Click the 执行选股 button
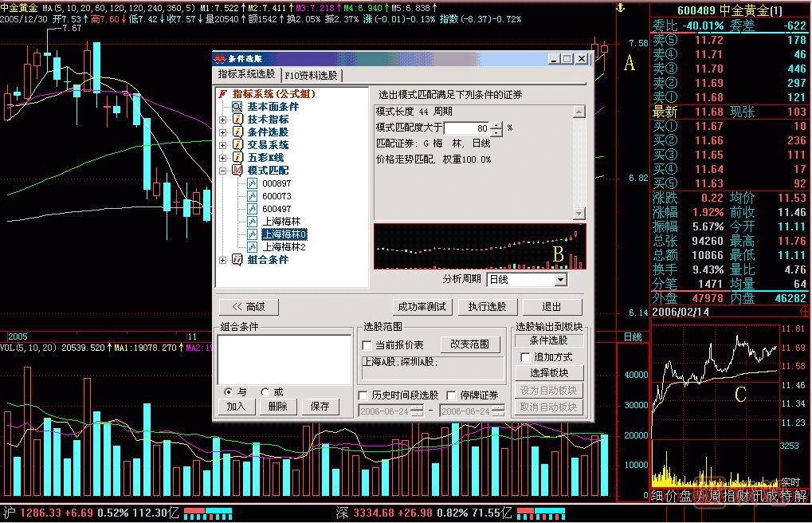The height and width of the screenshot is (523, 812). [x=492, y=307]
